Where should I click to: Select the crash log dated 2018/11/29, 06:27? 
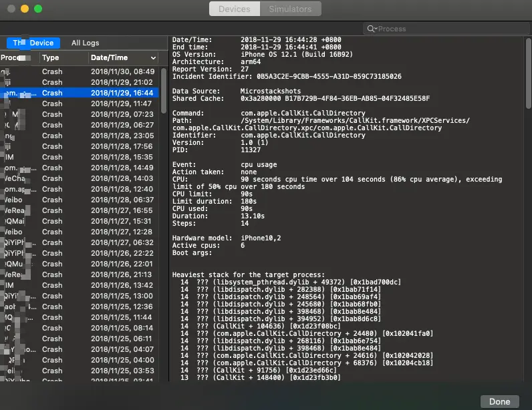pos(80,125)
